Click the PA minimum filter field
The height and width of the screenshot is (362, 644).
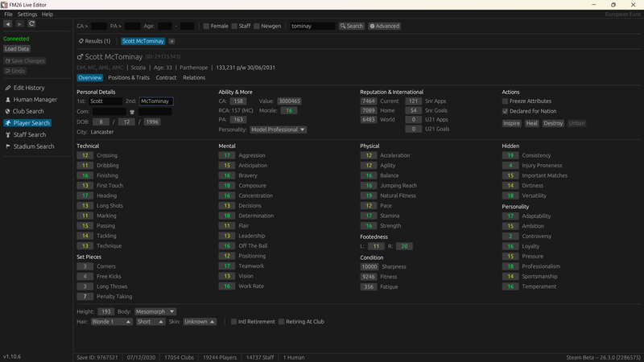point(132,26)
